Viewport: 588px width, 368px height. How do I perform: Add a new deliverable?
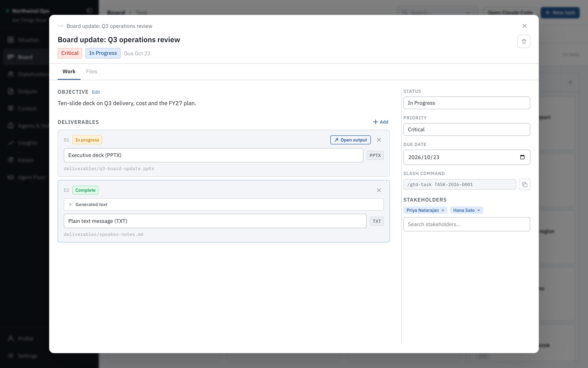[381, 122]
